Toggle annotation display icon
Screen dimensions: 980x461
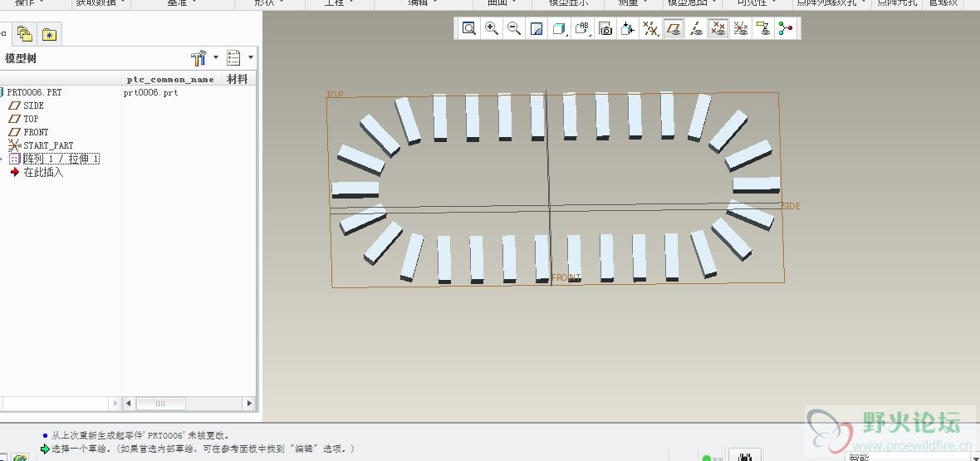pyautogui.click(x=763, y=28)
